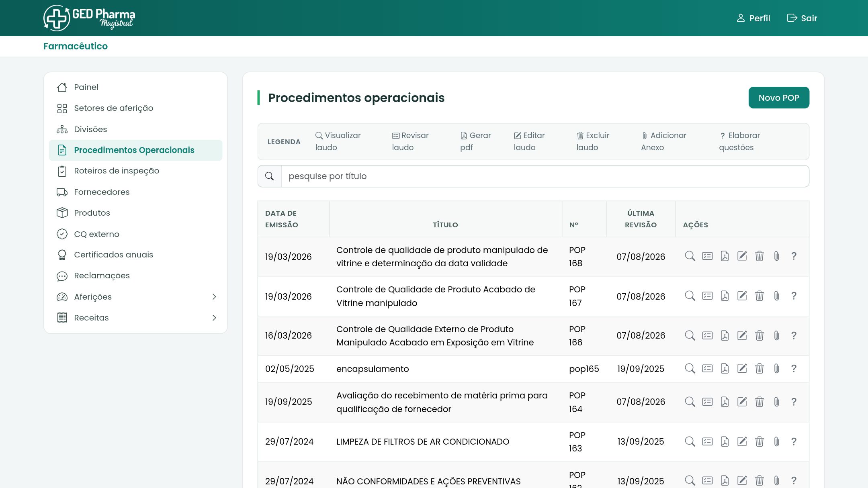This screenshot has height=488, width=868.
Task: Open Perfil in the header
Action: (753, 18)
